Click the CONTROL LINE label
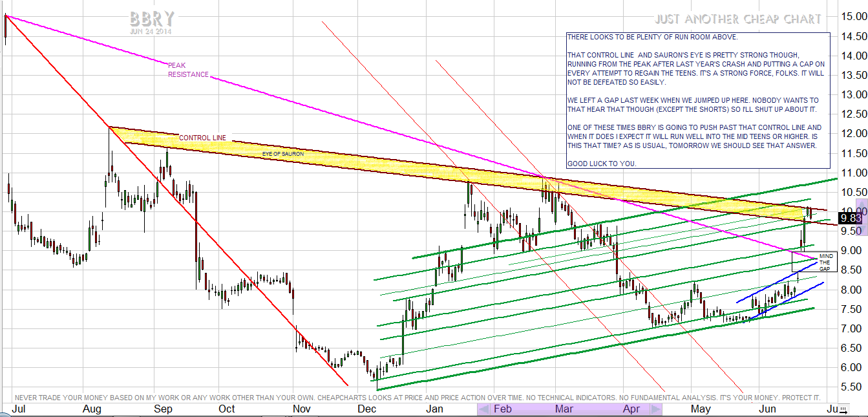Screen dimensions: 868x417 pos(202,138)
